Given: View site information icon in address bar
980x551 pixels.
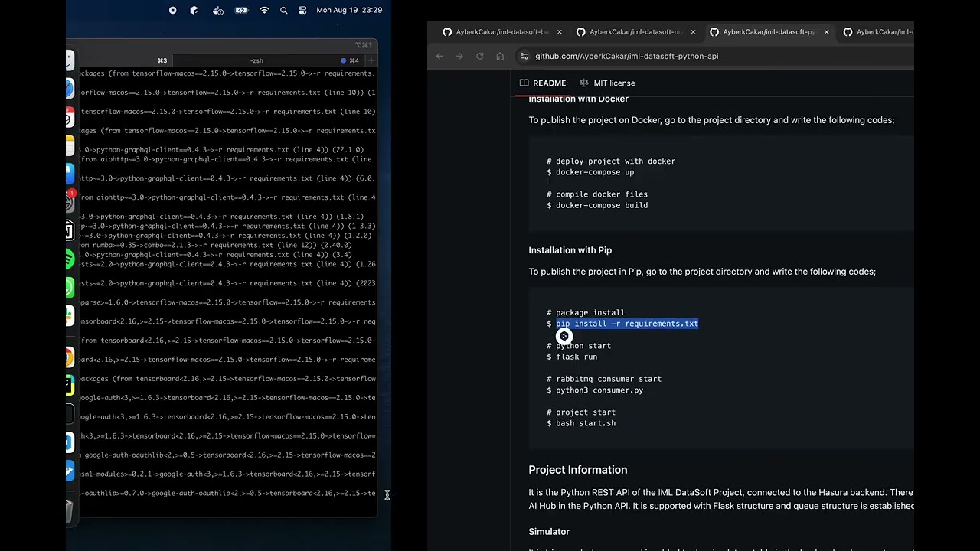Looking at the screenshot, I should click(524, 56).
